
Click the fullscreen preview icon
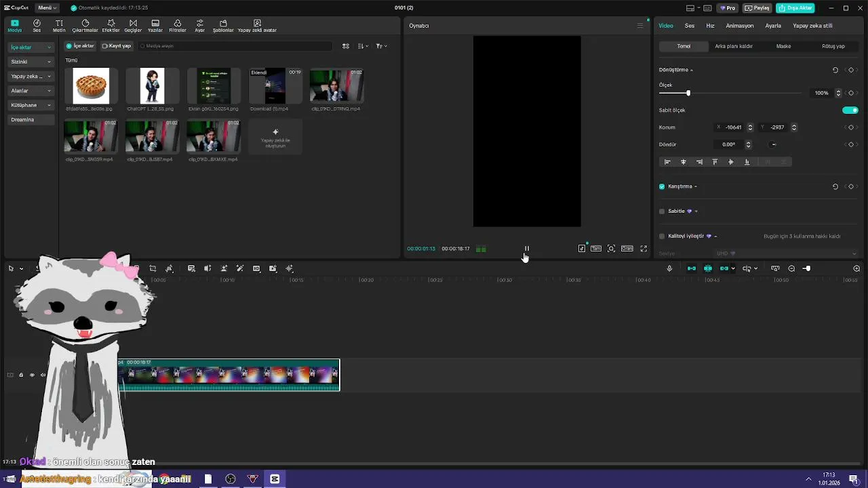pos(644,249)
